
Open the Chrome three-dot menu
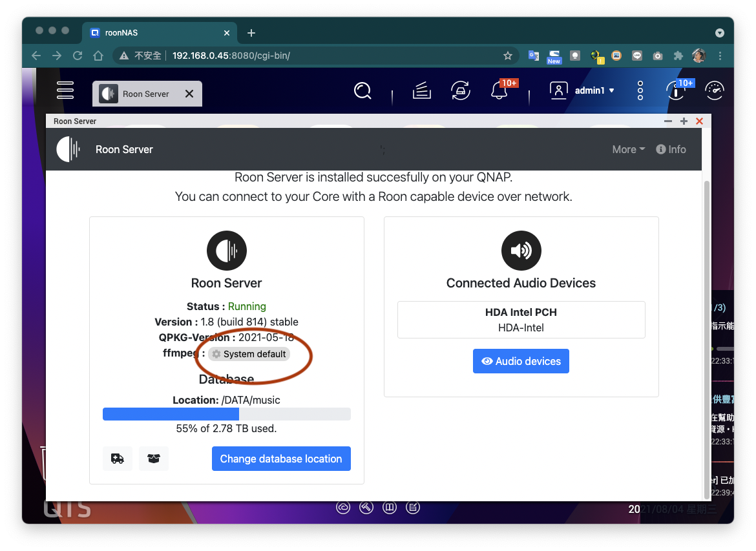pyautogui.click(x=720, y=56)
